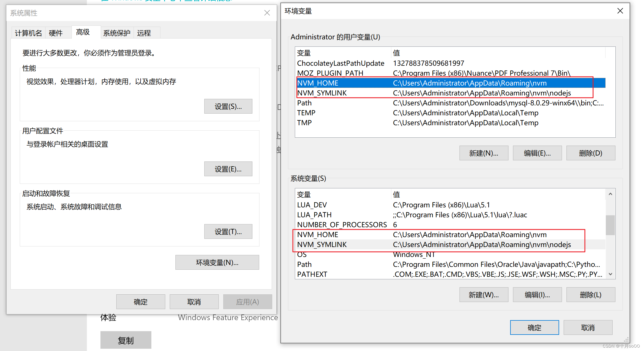Click 新建(W) to add system variable
The image size is (644, 351).
point(484,295)
